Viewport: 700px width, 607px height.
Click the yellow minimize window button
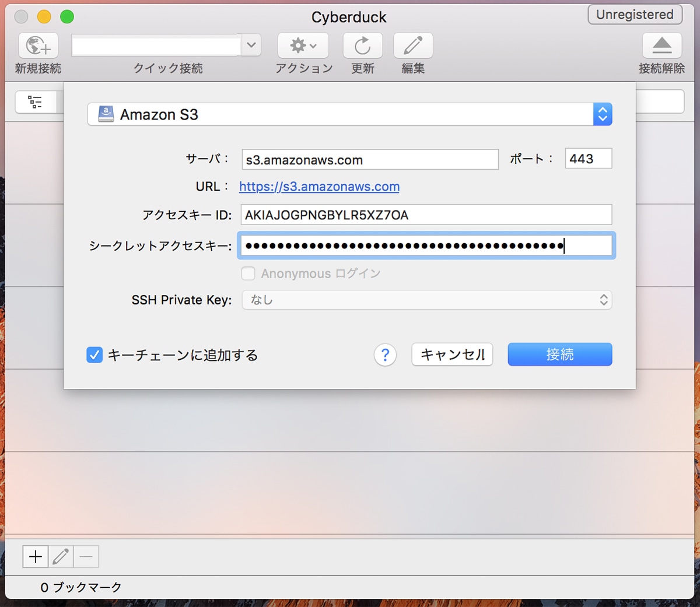coord(44,17)
